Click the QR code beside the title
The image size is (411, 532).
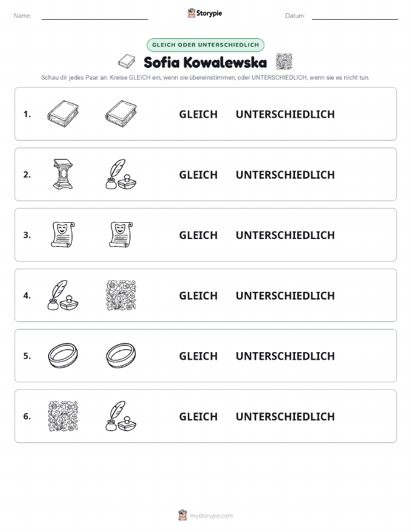pos(284,61)
